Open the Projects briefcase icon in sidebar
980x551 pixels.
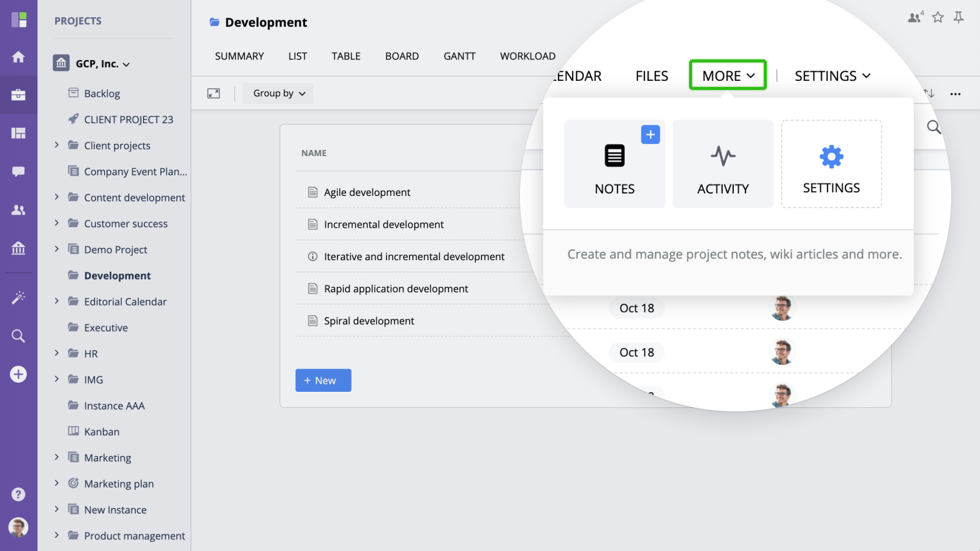(x=18, y=95)
